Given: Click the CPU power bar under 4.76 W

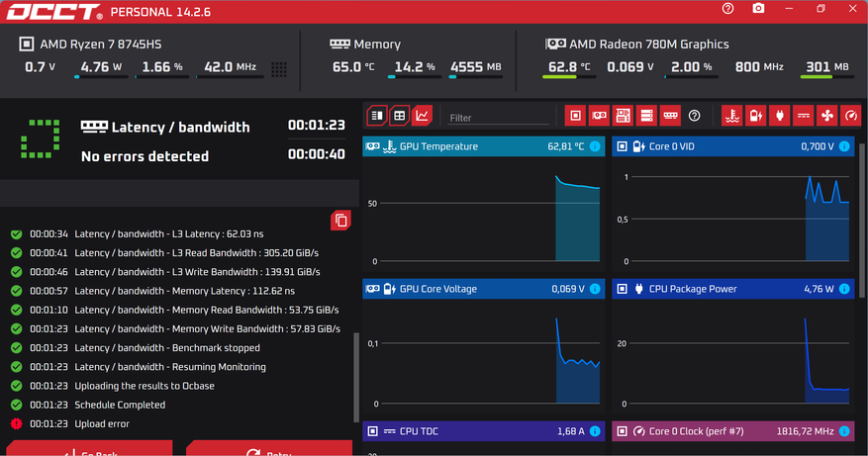Looking at the screenshot, I should click(x=101, y=77).
